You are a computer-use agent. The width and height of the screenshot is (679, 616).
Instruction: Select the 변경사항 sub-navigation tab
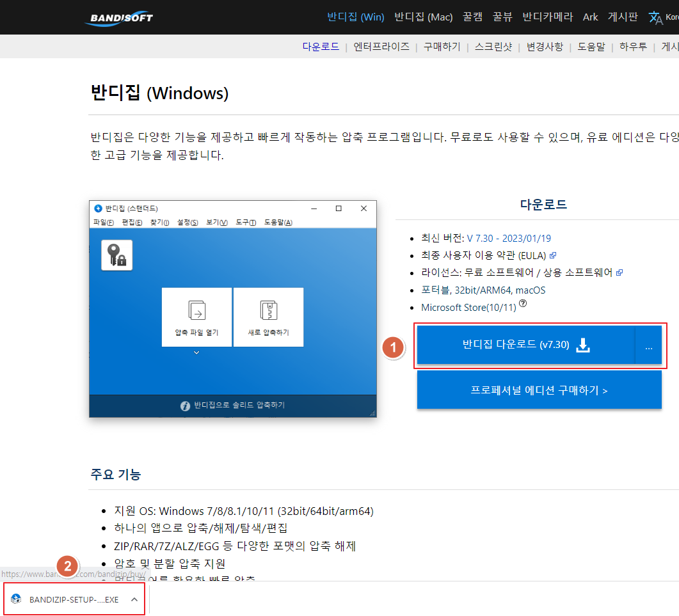coord(545,46)
